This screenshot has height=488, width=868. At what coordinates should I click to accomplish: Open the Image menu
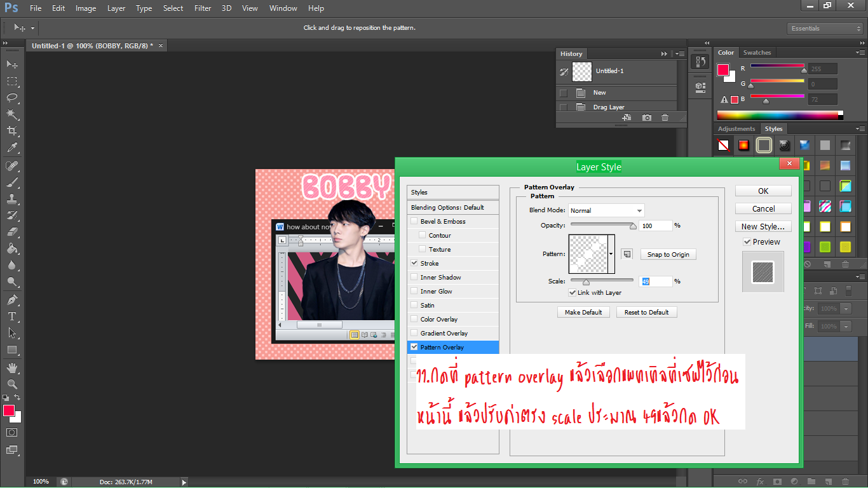pyautogui.click(x=86, y=8)
